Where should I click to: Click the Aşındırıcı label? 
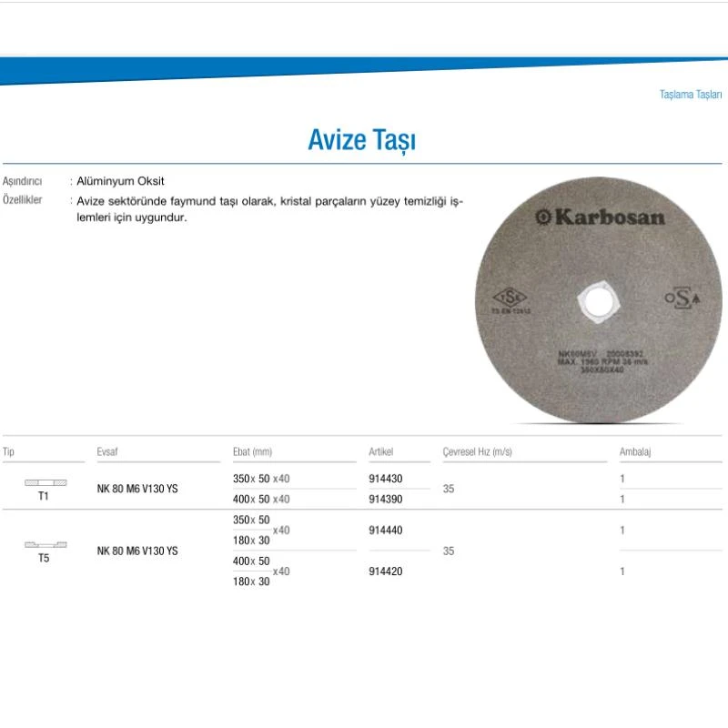22,181
